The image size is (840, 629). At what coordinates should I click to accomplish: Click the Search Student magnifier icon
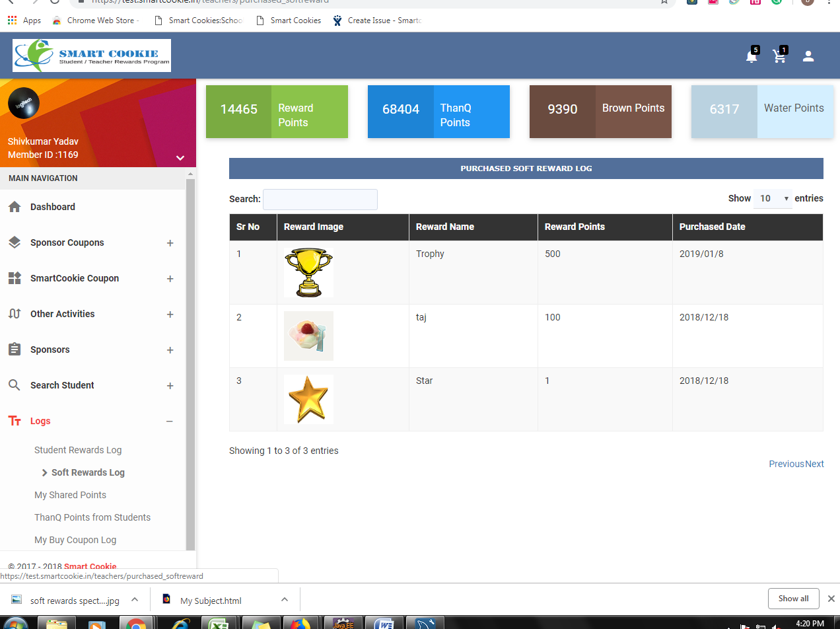(x=15, y=385)
